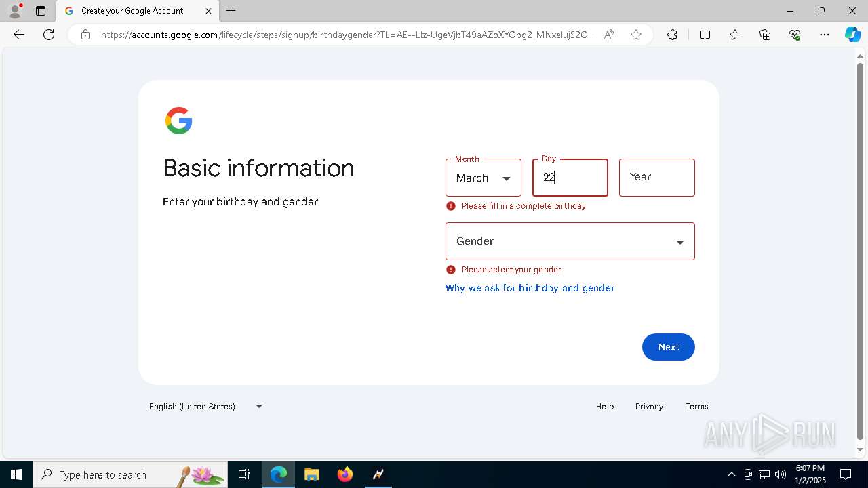The height and width of the screenshot is (488, 868).
Task: Open Settings and more menu
Action: pos(825,35)
